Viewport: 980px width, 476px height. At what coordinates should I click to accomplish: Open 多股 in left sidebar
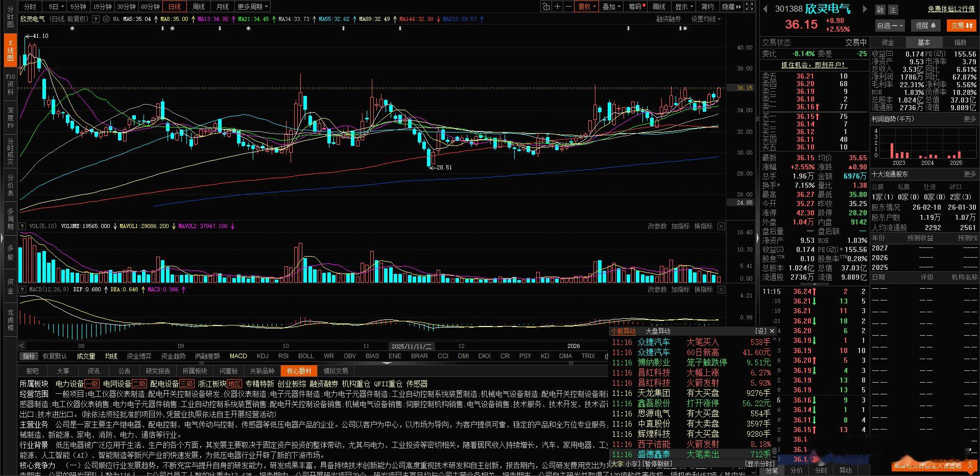point(10,253)
